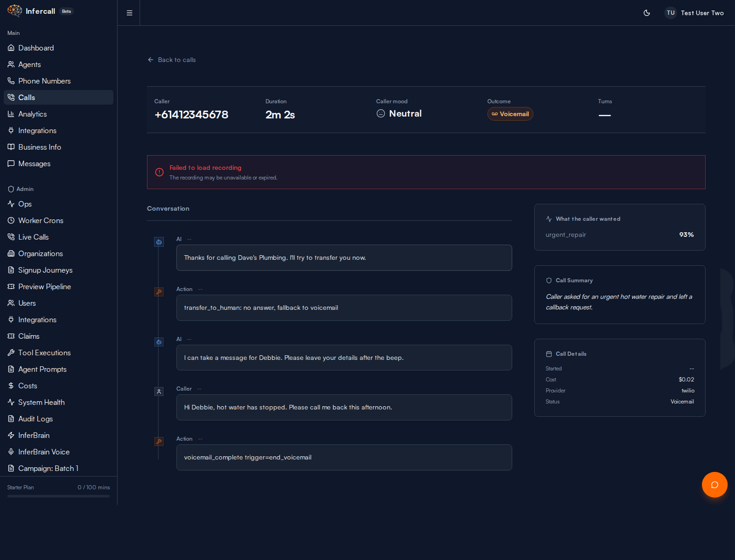Image resolution: width=735 pixels, height=560 pixels.
Task: Click the TU user avatar
Action: (x=671, y=13)
